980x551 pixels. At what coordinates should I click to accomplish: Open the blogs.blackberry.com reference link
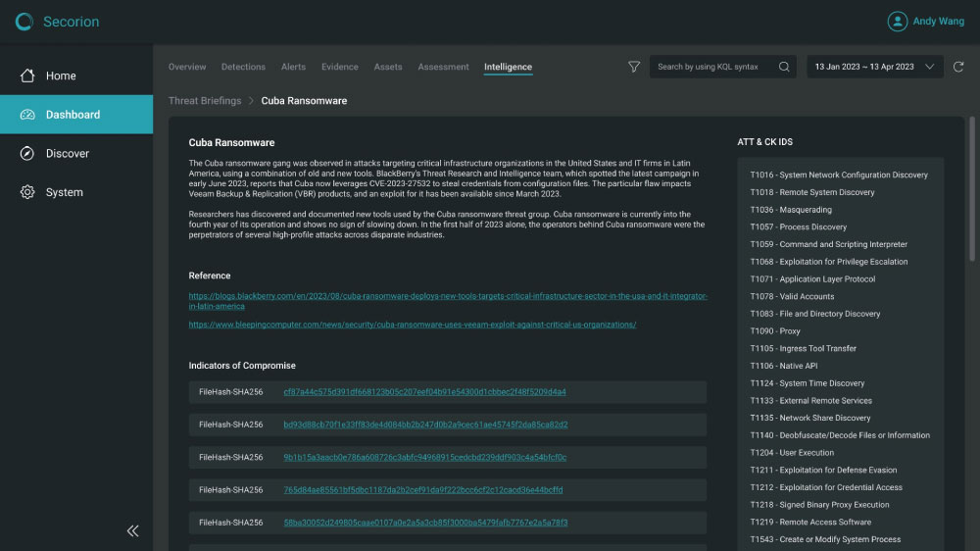(x=448, y=301)
